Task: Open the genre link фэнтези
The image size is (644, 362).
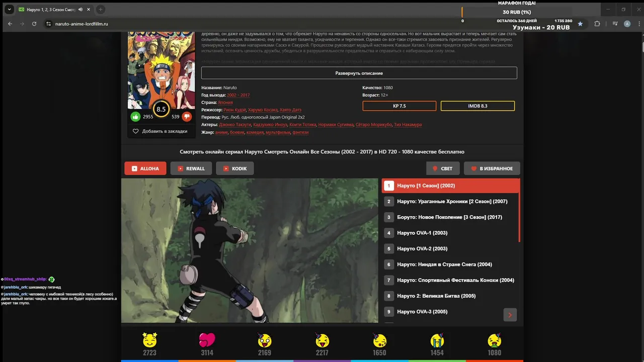Action: click(300, 132)
